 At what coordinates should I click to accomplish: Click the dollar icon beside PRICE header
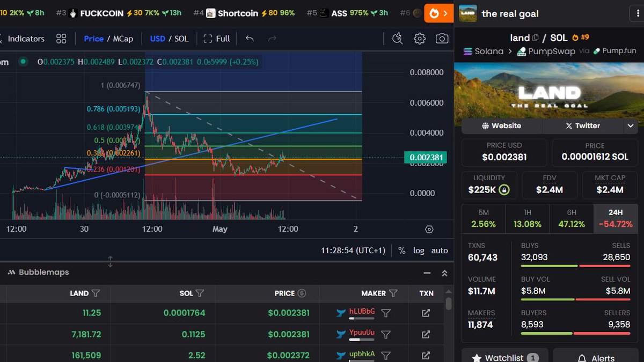coord(302,293)
